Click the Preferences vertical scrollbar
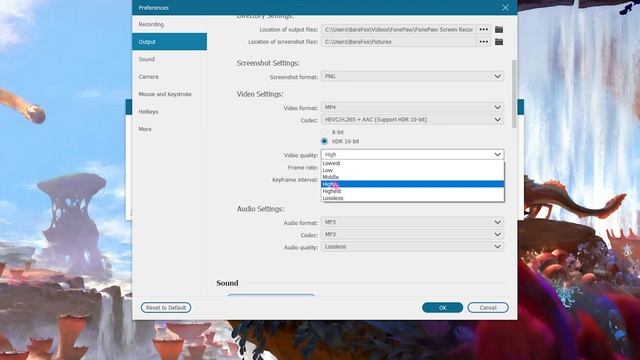The width and height of the screenshot is (640, 360). [514, 94]
